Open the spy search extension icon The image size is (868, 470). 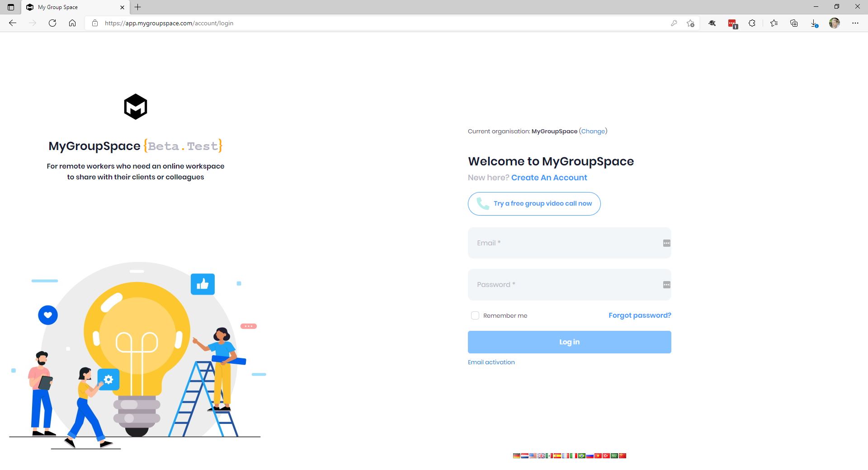tap(712, 23)
